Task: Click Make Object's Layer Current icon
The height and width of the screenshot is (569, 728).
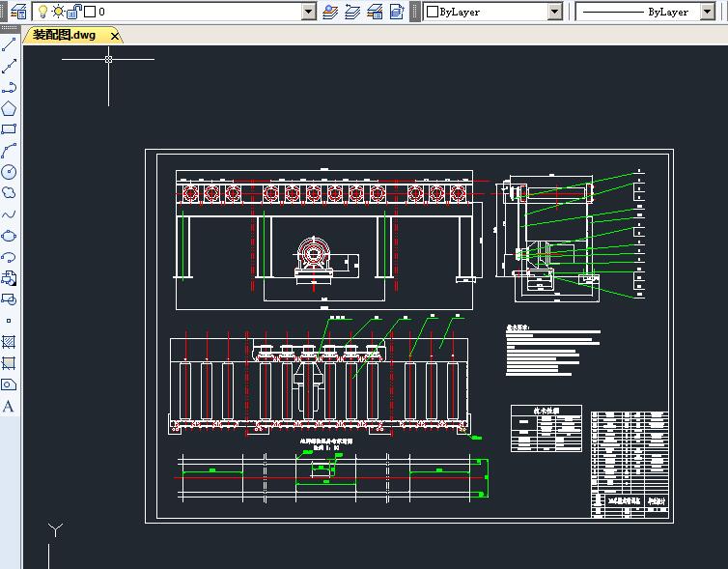Action: pos(330,12)
